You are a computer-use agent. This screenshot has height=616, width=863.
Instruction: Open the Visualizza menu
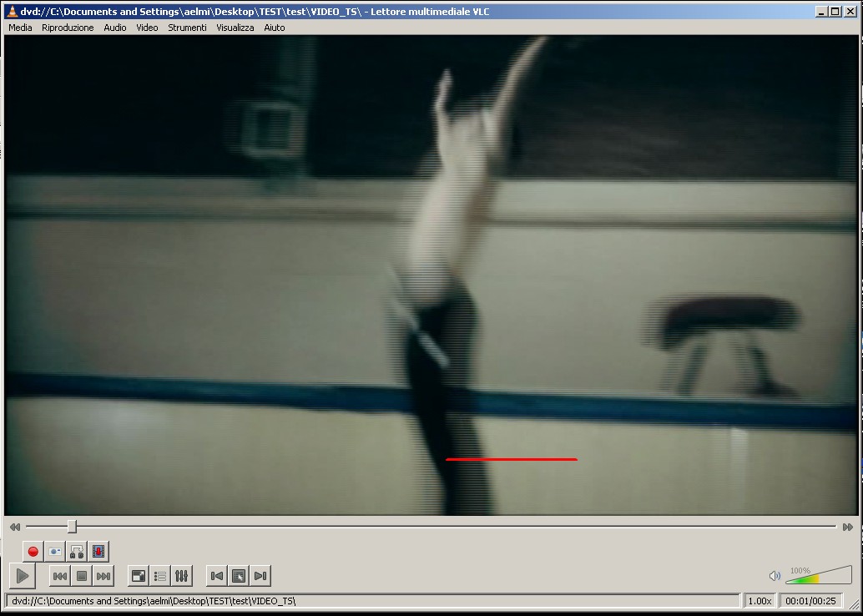(x=235, y=28)
